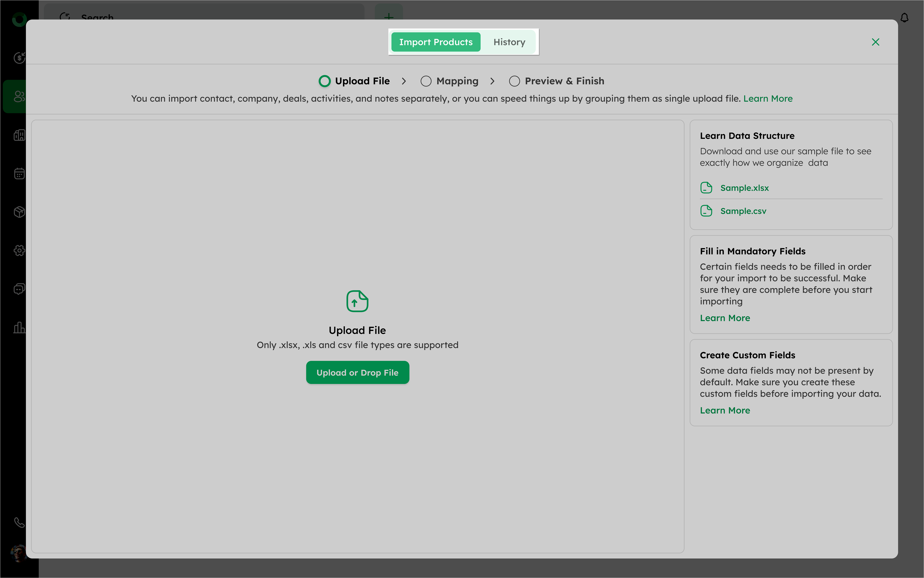Open the phone dialer icon
The image size is (924, 578).
coord(19,522)
